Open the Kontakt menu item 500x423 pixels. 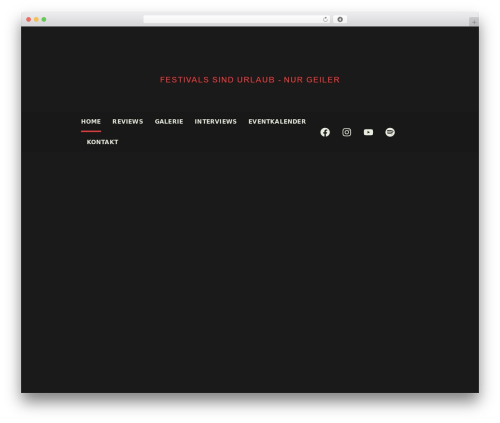click(102, 142)
